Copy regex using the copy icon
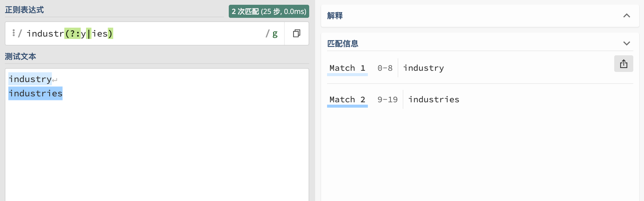 296,33
